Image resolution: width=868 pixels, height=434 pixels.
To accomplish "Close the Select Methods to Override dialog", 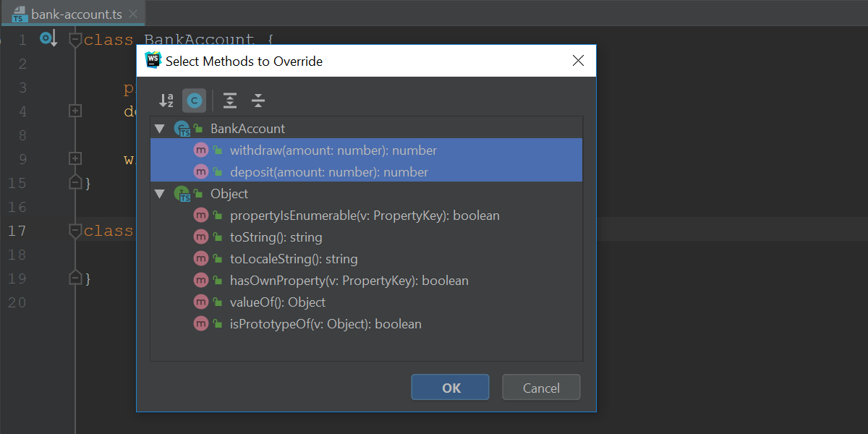I will (x=578, y=61).
